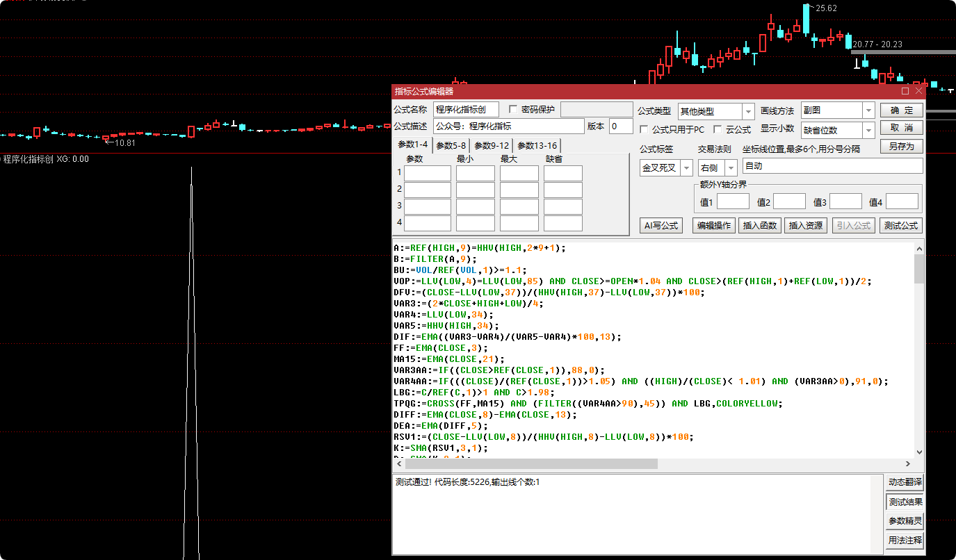Click the code editor scroll-down arrow
The image size is (956, 560).
(x=919, y=452)
